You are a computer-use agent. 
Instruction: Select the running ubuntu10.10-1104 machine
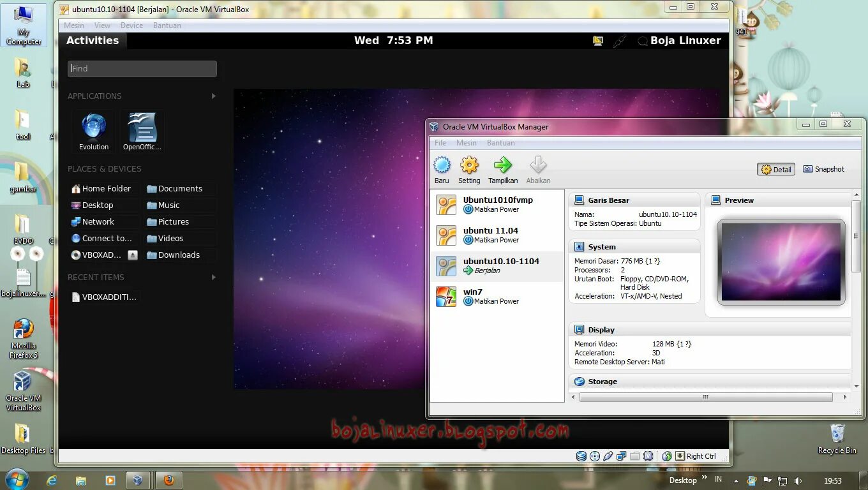click(497, 266)
